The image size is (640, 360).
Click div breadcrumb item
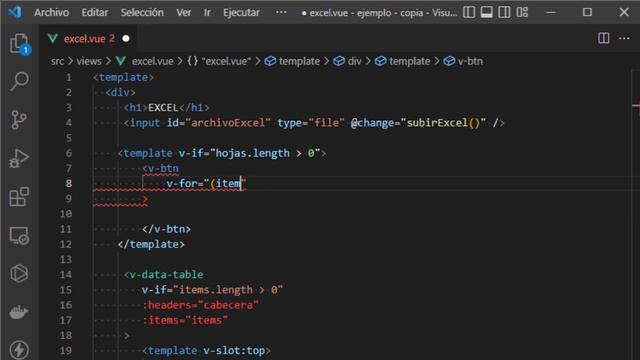point(347,61)
